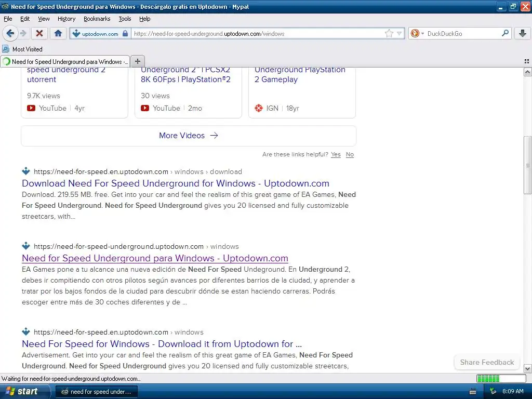Image resolution: width=532 pixels, height=399 pixels.
Task: Click the page loading progress bar
Action: pyautogui.click(x=501, y=379)
